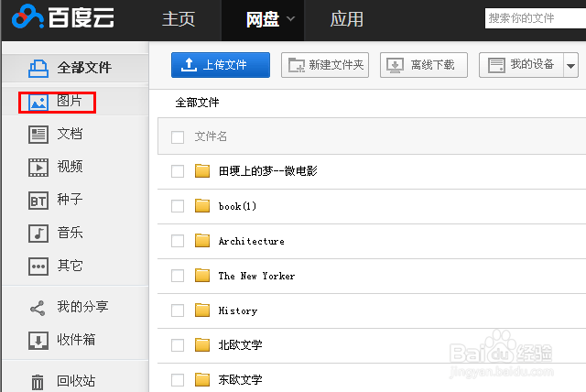Screen dimensions: 586x392
Task: Click the 新建文件夹 button
Action: pyautogui.click(x=325, y=65)
